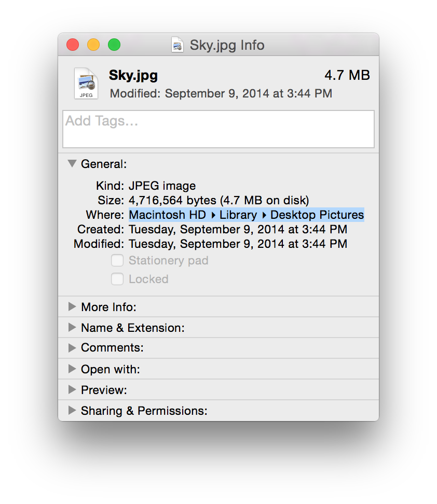Click the Modified date in General section
The height and width of the screenshot is (504, 437).
(238, 244)
